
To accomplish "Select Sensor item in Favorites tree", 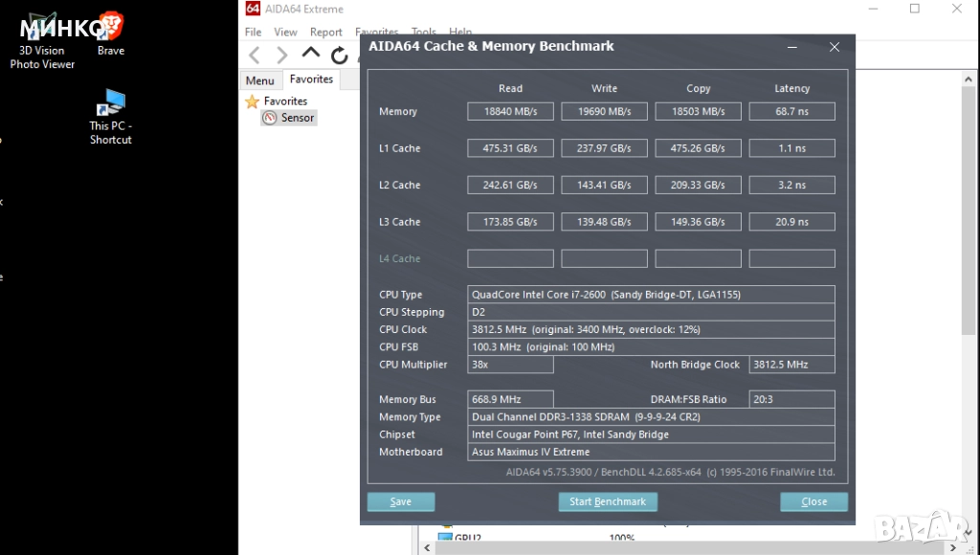I will pos(297,118).
